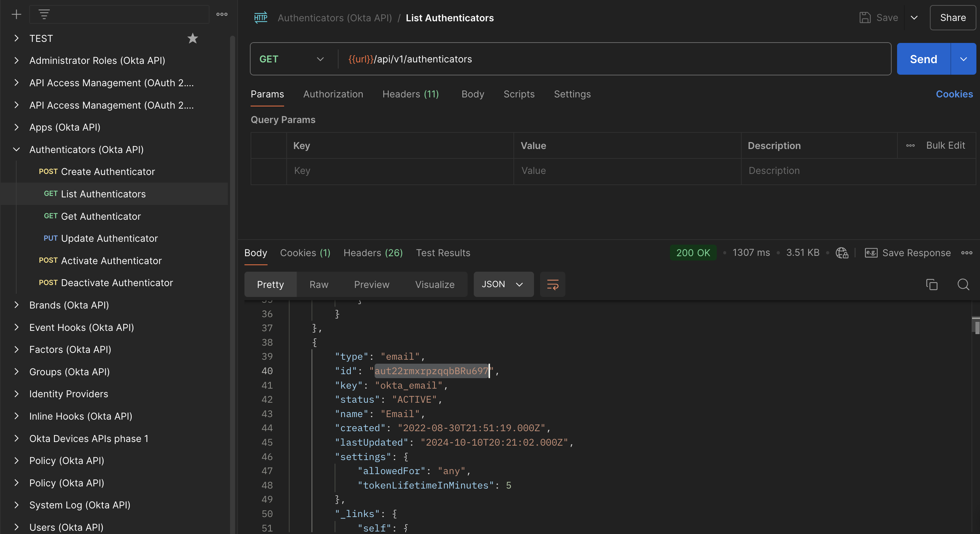Open the GET method dropdown
This screenshot has height=534, width=980.
click(320, 59)
